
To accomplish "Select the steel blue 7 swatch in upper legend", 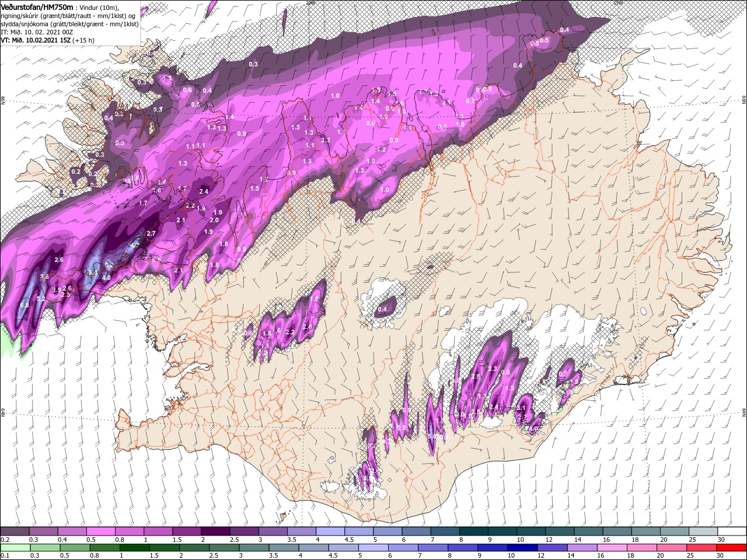I will pyautogui.click(x=445, y=531).
